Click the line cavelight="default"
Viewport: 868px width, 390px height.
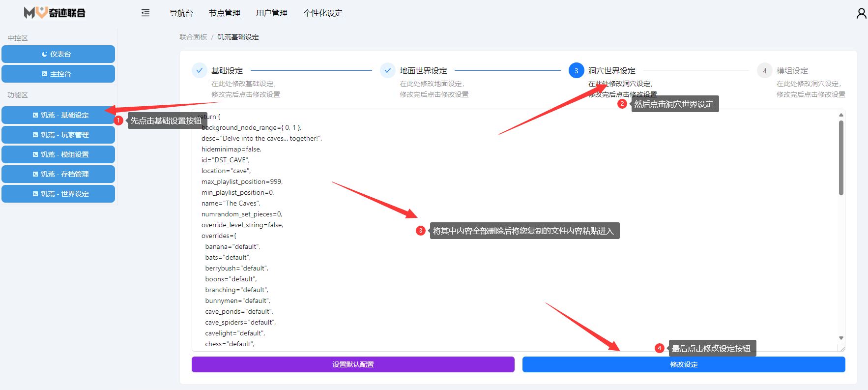pos(235,333)
